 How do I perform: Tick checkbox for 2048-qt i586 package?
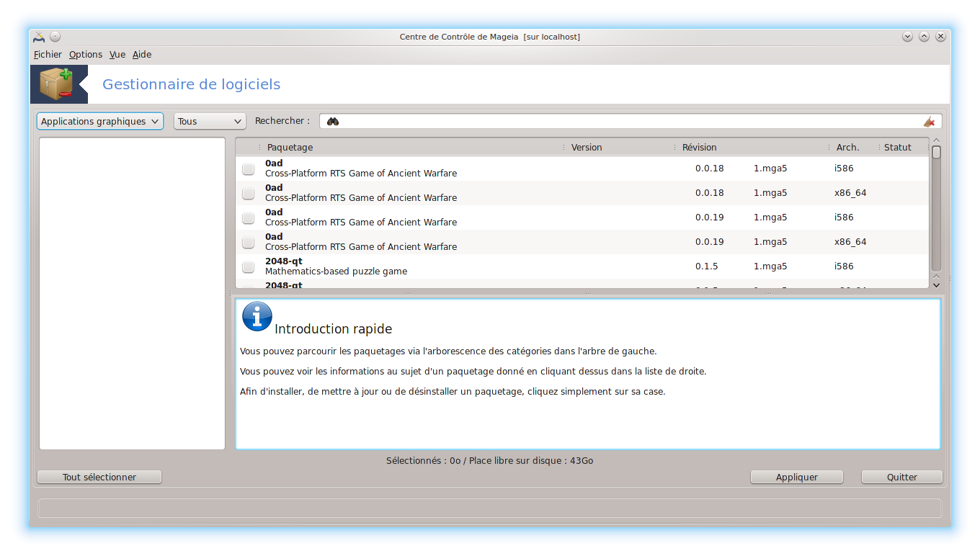[248, 266]
